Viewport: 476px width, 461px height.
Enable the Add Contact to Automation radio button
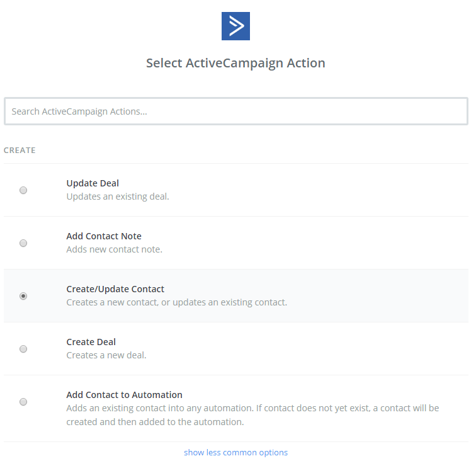(x=23, y=402)
